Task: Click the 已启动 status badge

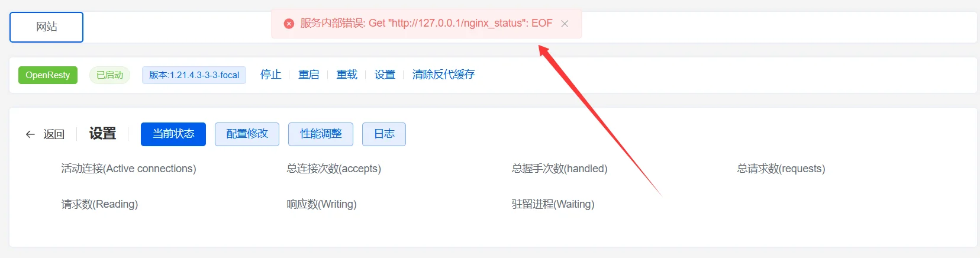Action: 109,75
